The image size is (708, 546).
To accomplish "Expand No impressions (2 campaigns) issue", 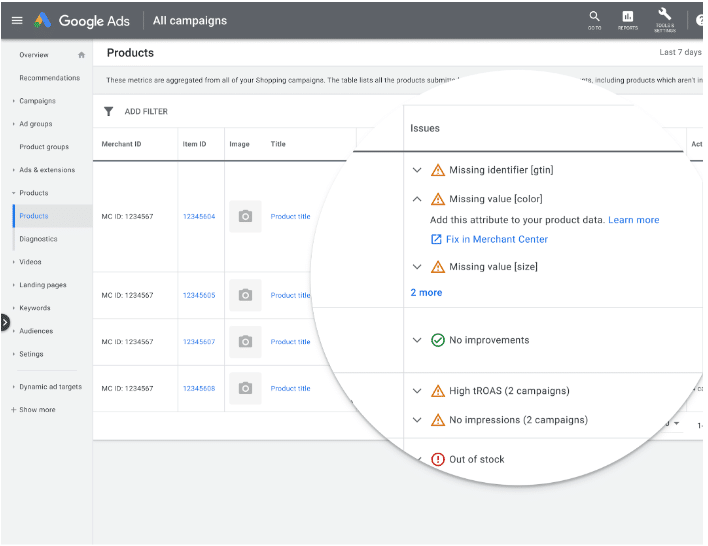I will point(417,420).
